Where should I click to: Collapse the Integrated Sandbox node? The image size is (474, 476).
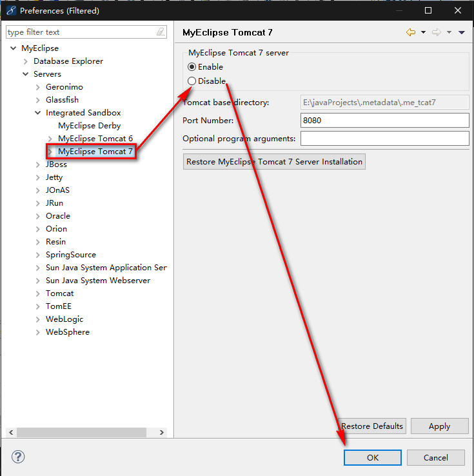(37, 113)
